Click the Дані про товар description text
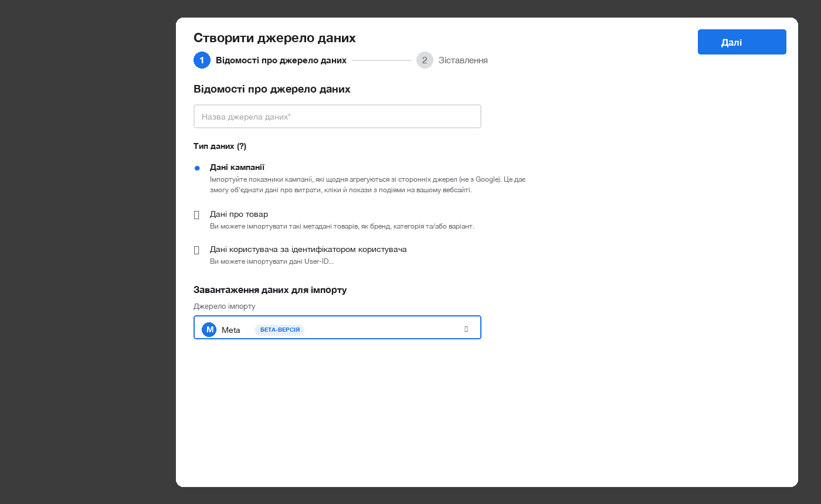Screen dimensions: 821x504 coord(342,226)
